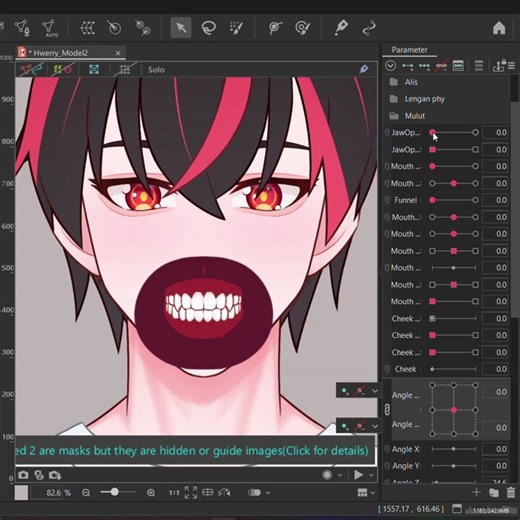Open the Parameter panel tab
This screenshot has width=520, height=520.
pyautogui.click(x=409, y=50)
